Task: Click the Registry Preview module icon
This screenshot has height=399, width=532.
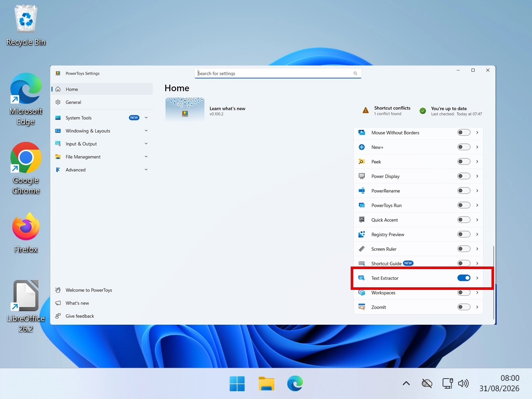Action: click(362, 234)
